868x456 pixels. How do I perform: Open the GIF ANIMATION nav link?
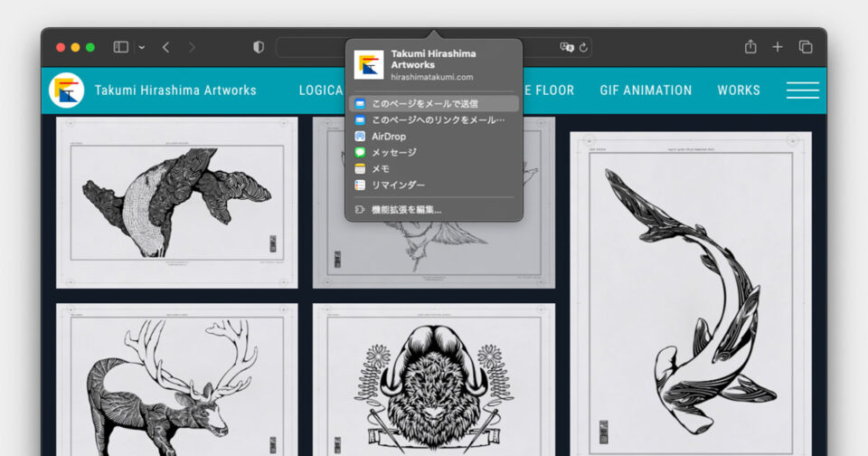click(x=646, y=90)
